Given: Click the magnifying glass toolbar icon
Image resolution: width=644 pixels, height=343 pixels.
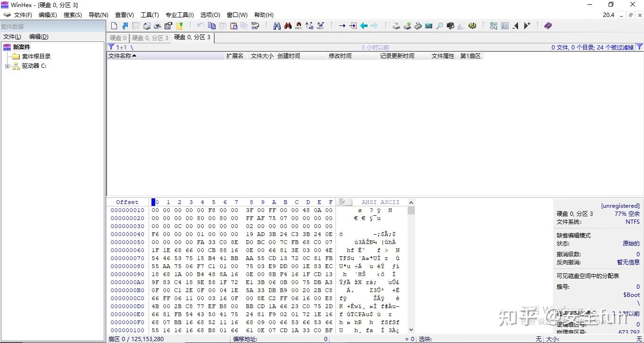Looking at the screenshot, I should pyautogui.click(x=440, y=26).
